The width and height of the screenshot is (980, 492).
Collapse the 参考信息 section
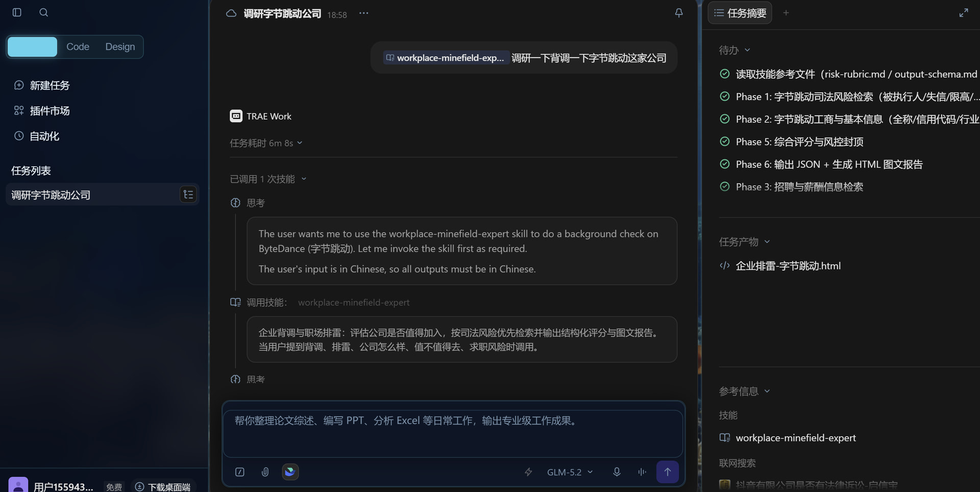pyautogui.click(x=744, y=391)
